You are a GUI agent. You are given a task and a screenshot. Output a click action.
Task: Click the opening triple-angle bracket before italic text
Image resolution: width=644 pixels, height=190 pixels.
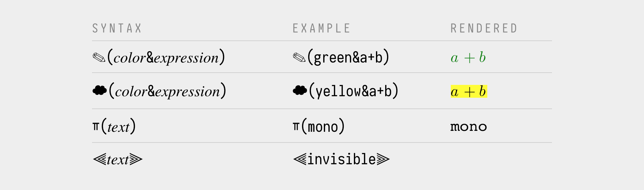coord(100,159)
